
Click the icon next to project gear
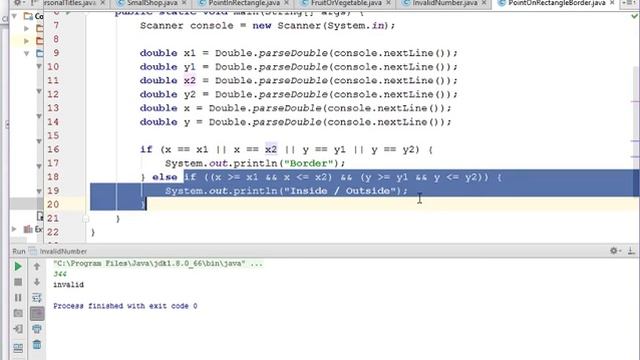point(34,3)
